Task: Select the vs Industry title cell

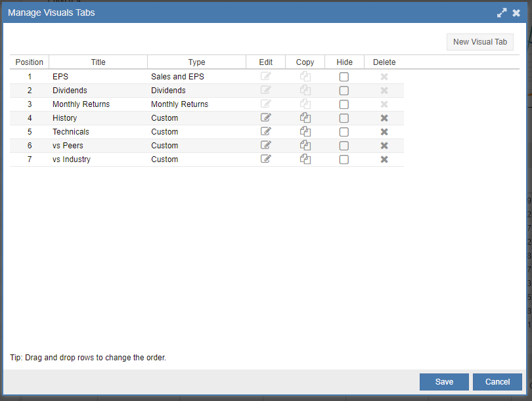Action: 98,159
